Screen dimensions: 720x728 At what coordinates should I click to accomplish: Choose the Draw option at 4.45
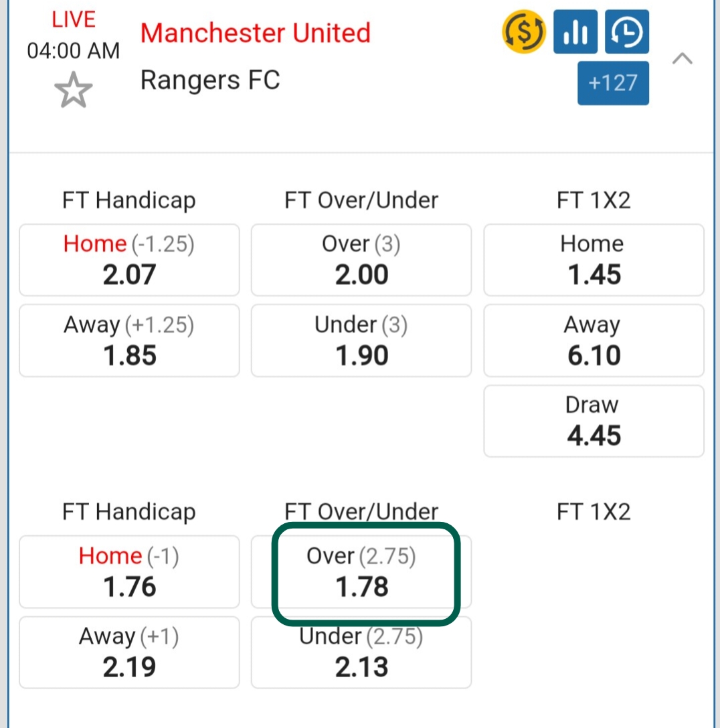click(x=594, y=421)
